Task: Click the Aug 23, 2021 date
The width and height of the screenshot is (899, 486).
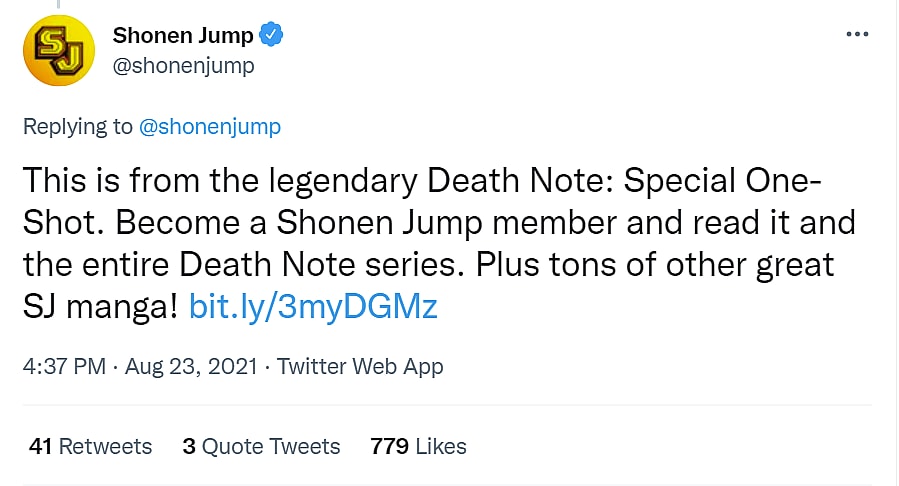Action: click(x=192, y=366)
